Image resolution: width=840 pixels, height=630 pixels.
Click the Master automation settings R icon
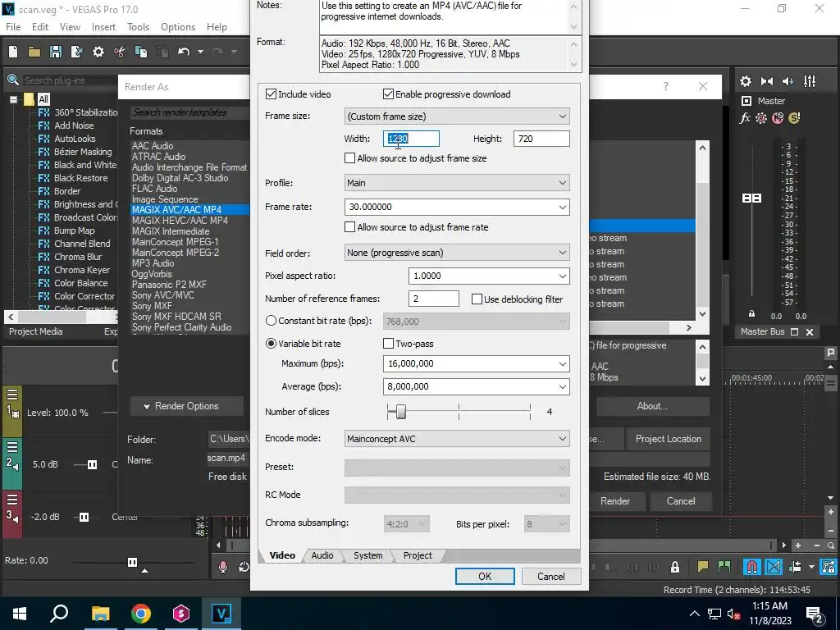tap(761, 118)
